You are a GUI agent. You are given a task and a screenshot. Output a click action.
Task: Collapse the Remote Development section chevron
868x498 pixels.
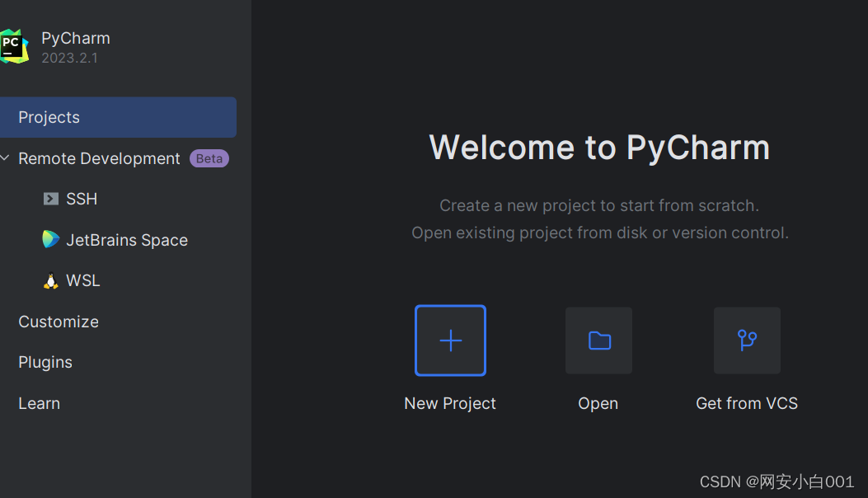pyautogui.click(x=5, y=158)
